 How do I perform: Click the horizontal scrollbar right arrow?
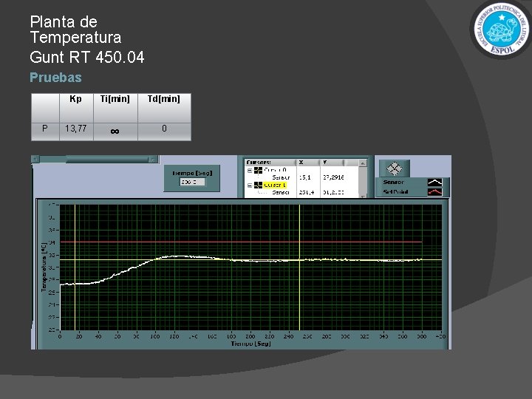tap(154, 159)
